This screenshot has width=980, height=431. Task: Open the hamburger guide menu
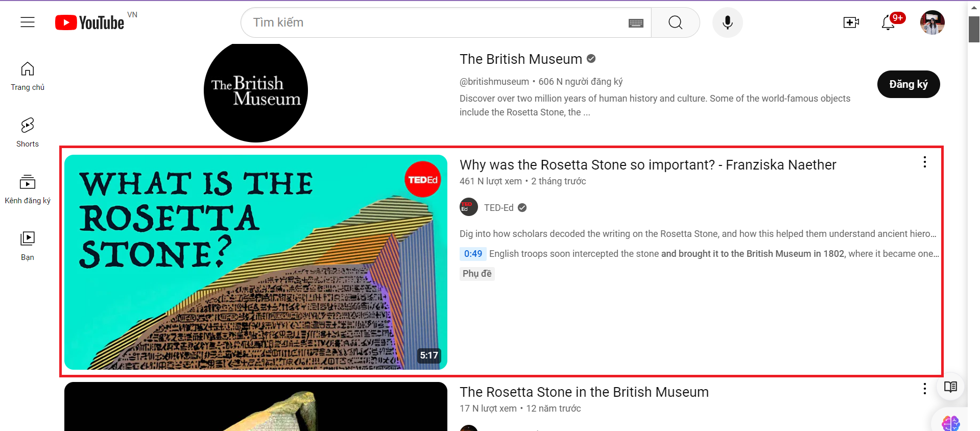click(28, 22)
